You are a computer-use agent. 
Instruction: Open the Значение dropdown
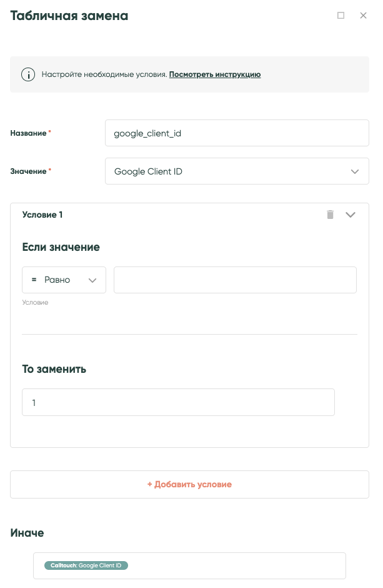click(x=237, y=171)
